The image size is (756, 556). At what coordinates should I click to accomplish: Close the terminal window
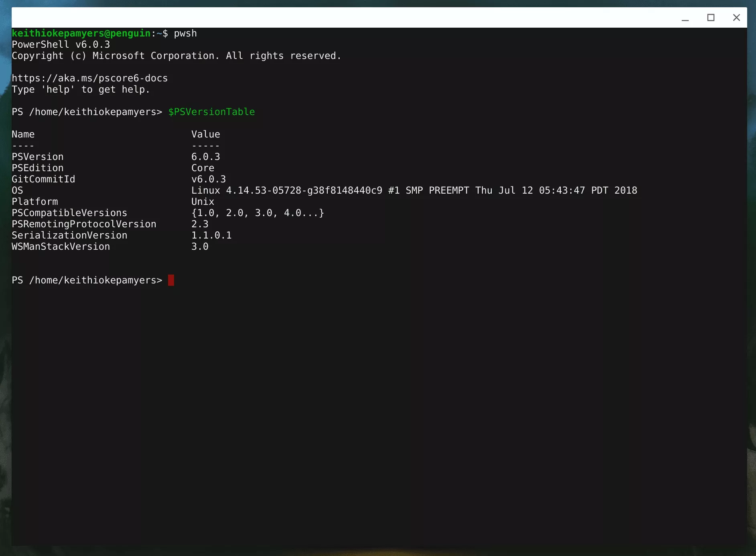point(736,18)
